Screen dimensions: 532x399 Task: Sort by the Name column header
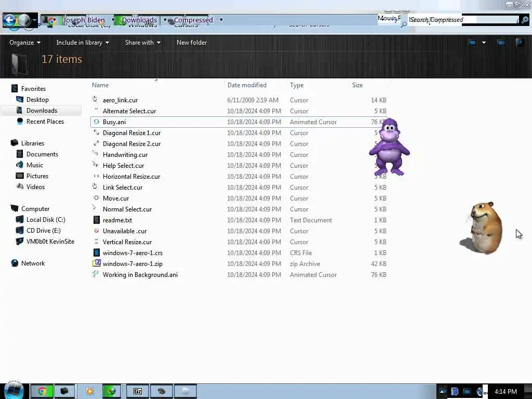point(100,85)
